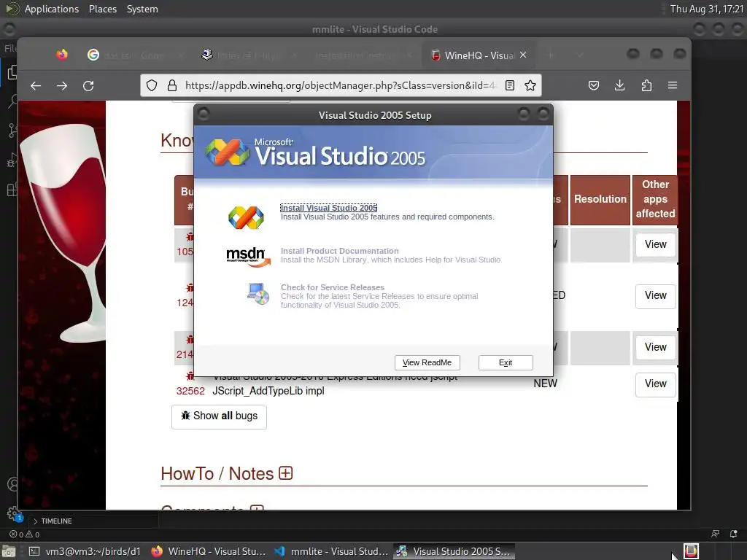747x560 pixels.
Task: Expand the TIMELINE section in VS Code
Action: 53,521
